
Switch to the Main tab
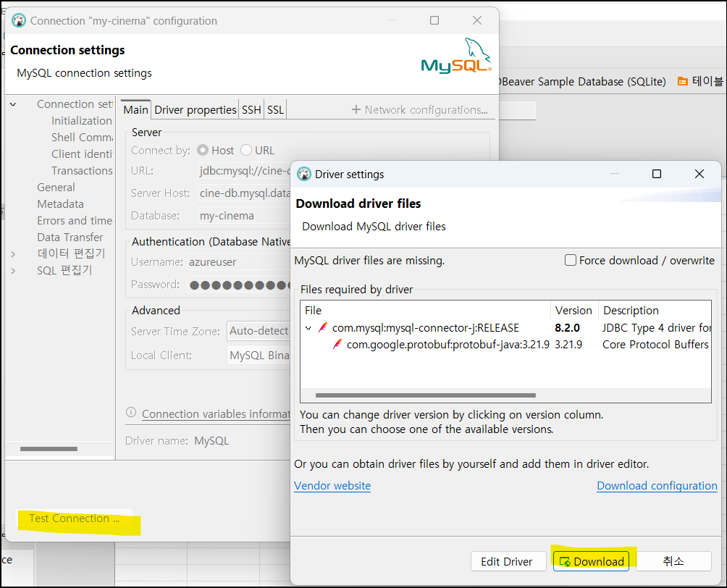point(135,110)
